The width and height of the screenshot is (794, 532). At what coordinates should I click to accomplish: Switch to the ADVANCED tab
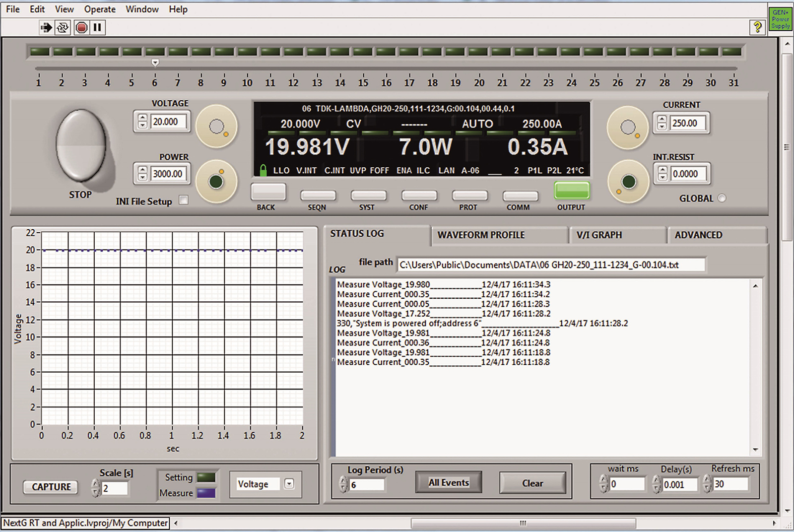click(718, 235)
